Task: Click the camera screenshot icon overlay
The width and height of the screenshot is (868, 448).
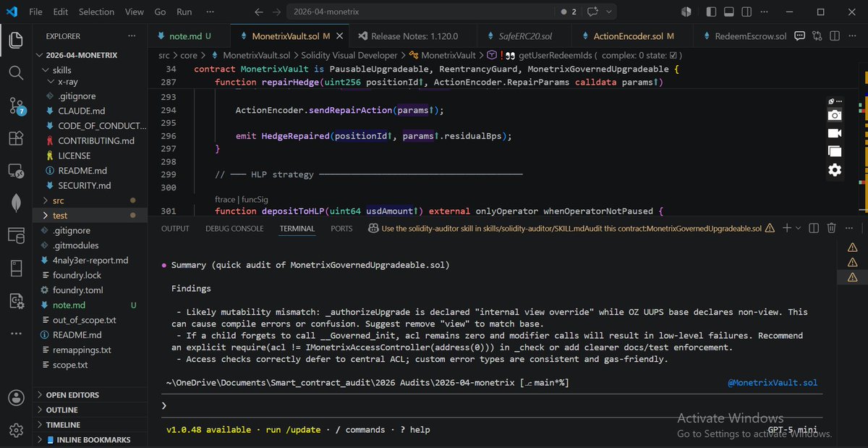Action: [835, 115]
